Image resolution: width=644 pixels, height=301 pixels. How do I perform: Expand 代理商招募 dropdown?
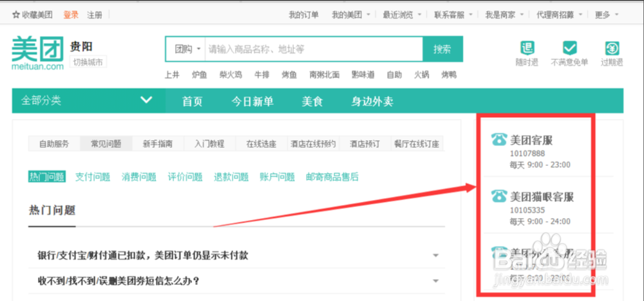tap(560, 15)
